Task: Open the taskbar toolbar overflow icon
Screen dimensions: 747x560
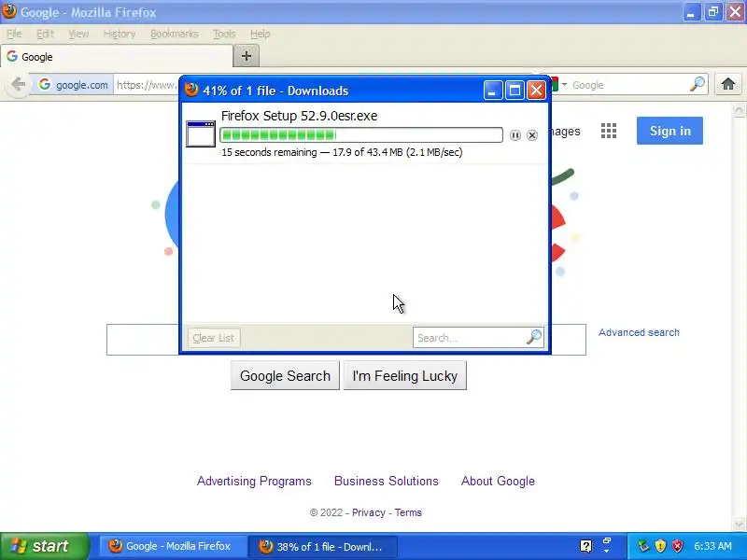Action: 606,546
